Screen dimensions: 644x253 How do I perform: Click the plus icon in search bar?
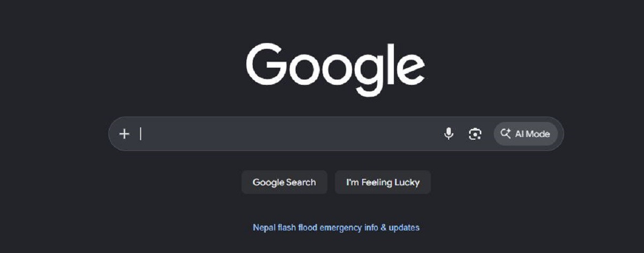click(125, 134)
